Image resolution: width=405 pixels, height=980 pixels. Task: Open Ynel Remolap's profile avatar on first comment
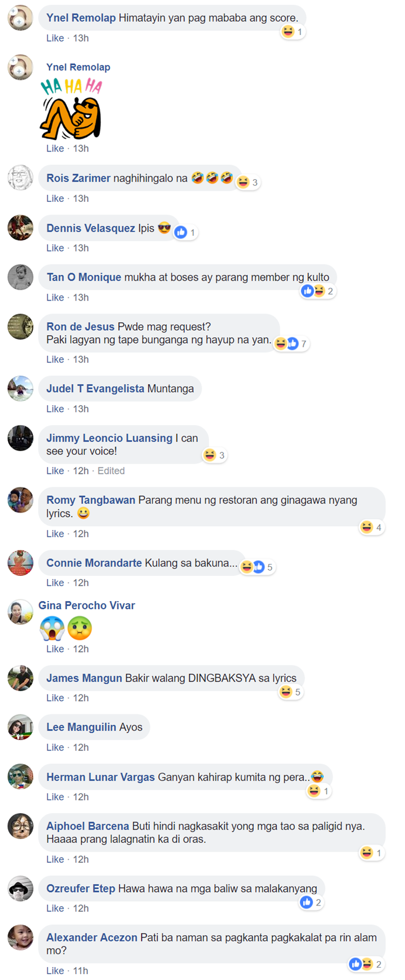tap(21, 18)
